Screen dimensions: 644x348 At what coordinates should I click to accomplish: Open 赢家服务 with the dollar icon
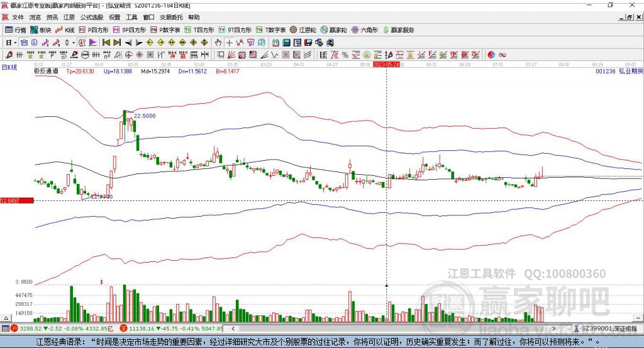(x=398, y=30)
